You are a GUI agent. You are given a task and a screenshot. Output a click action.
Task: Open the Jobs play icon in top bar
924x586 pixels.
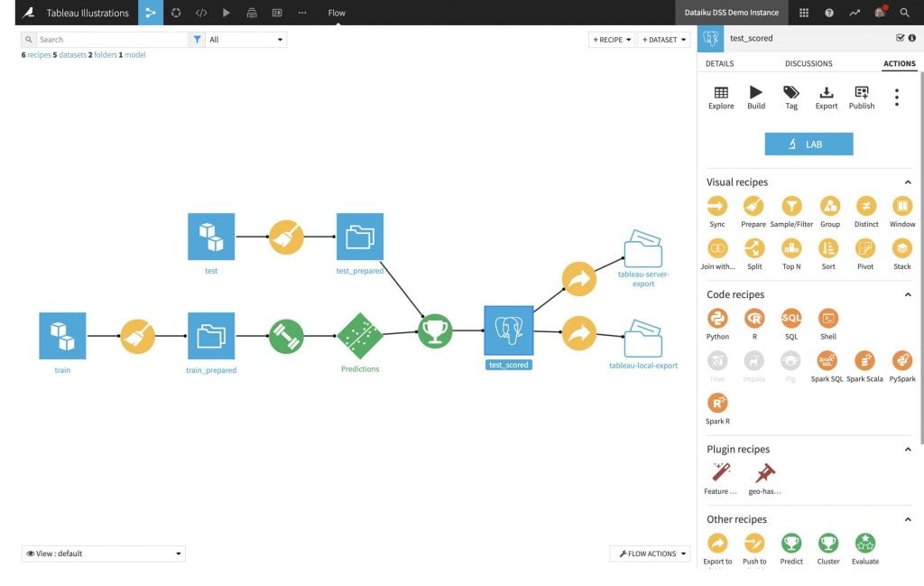coord(226,13)
